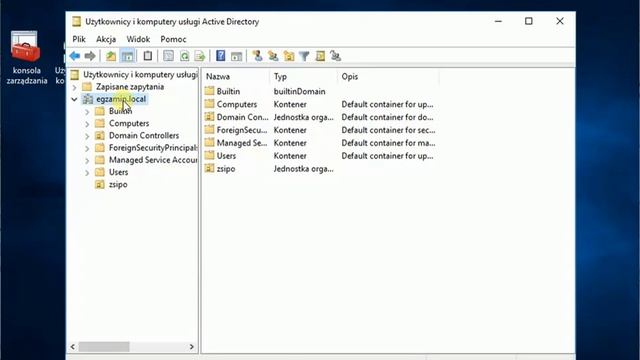Create a new organizational unit icon
Image resolution: width=640 pixels, height=360 pixels.
point(289,56)
